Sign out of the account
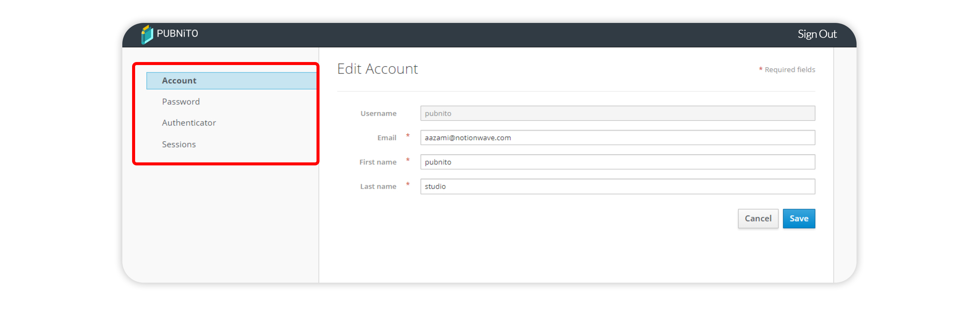 816,34
